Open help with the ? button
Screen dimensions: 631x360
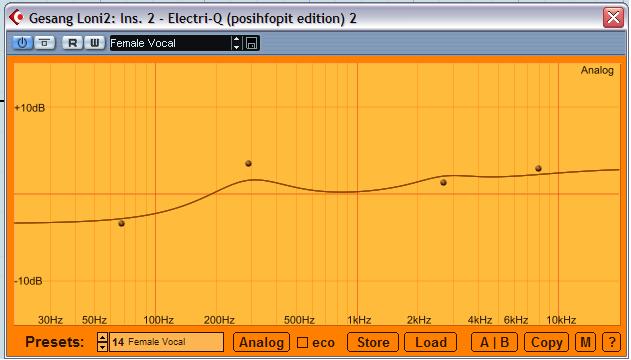612,342
